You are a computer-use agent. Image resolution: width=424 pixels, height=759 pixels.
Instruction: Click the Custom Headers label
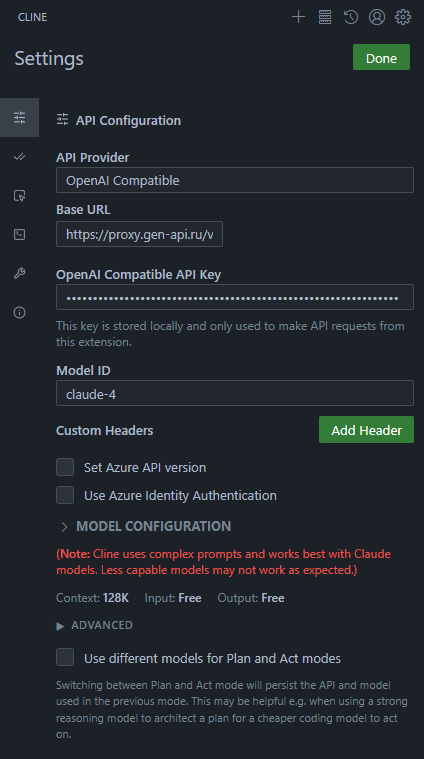click(105, 430)
